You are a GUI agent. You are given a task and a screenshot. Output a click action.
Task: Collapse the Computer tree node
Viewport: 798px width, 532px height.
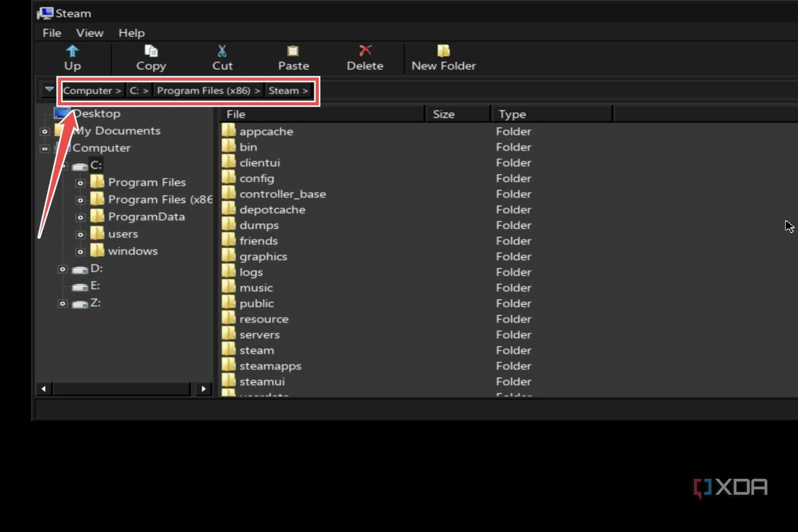(x=44, y=148)
